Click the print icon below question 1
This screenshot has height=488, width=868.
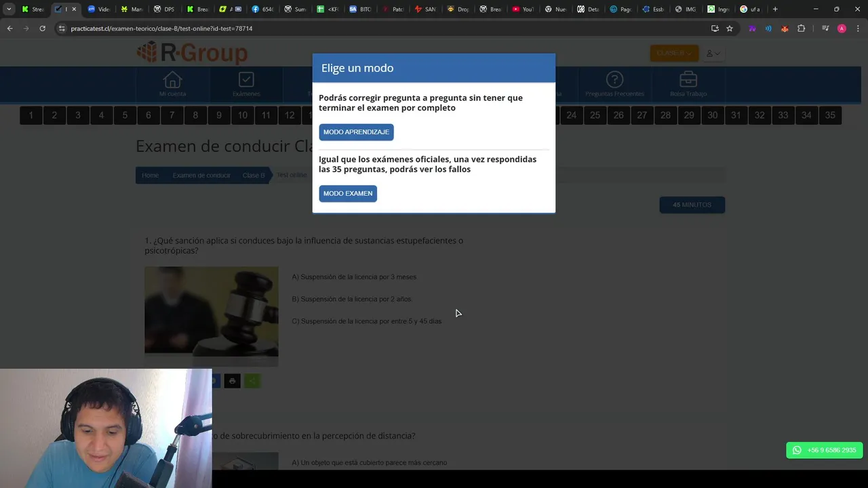click(x=232, y=381)
